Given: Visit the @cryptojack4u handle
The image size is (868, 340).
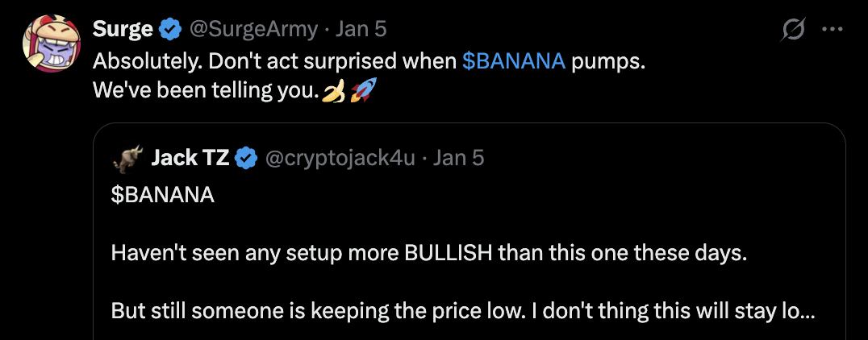Looking at the screenshot, I should (339, 158).
